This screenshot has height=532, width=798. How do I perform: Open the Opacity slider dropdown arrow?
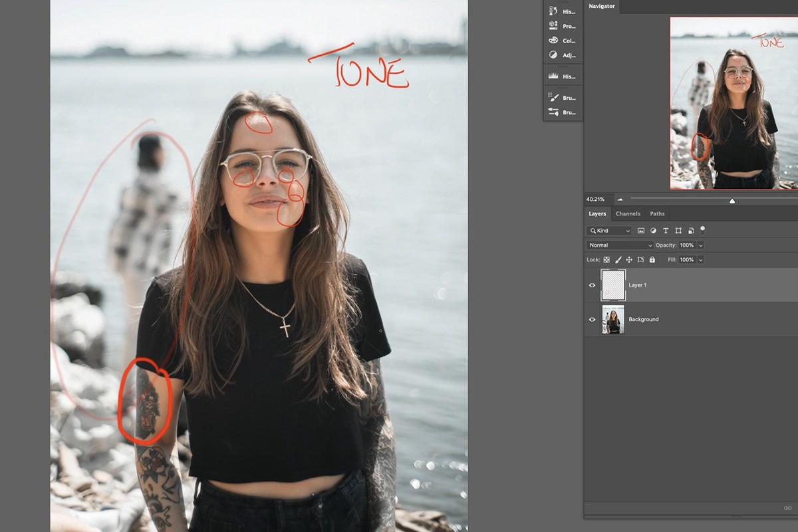(x=700, y=245)
